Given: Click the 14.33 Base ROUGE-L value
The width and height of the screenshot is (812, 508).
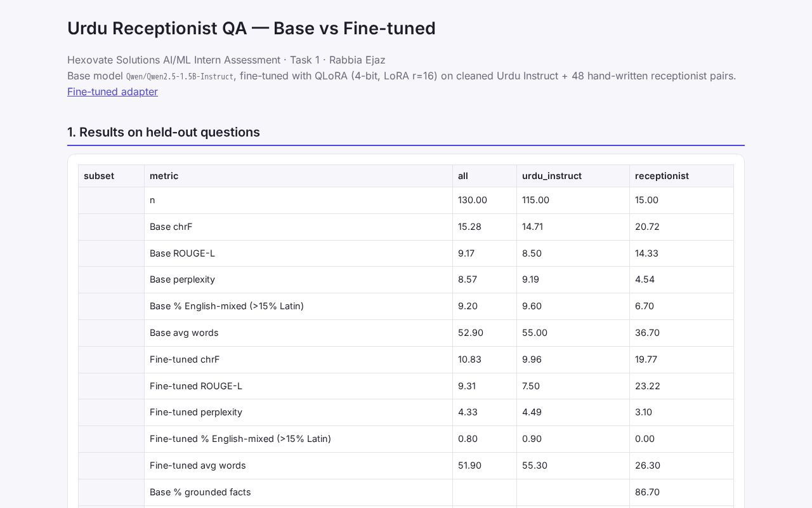Looking at the screenshot, I should point(646,253).
